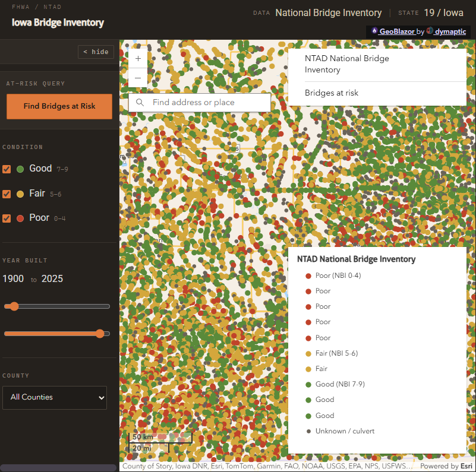
Task: Click the red Poor condition dot
Action: [20, 218]
